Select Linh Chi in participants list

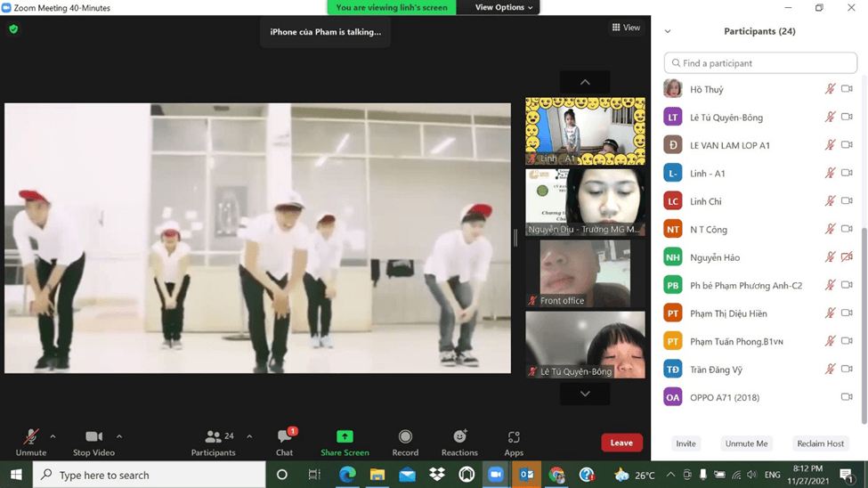coord(706,201)
